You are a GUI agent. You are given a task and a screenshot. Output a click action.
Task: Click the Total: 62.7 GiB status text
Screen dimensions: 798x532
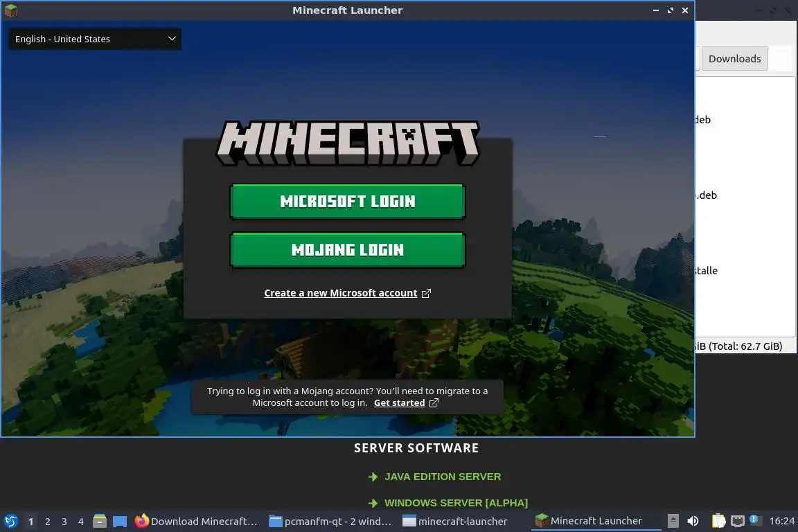(x=745, y=346)
